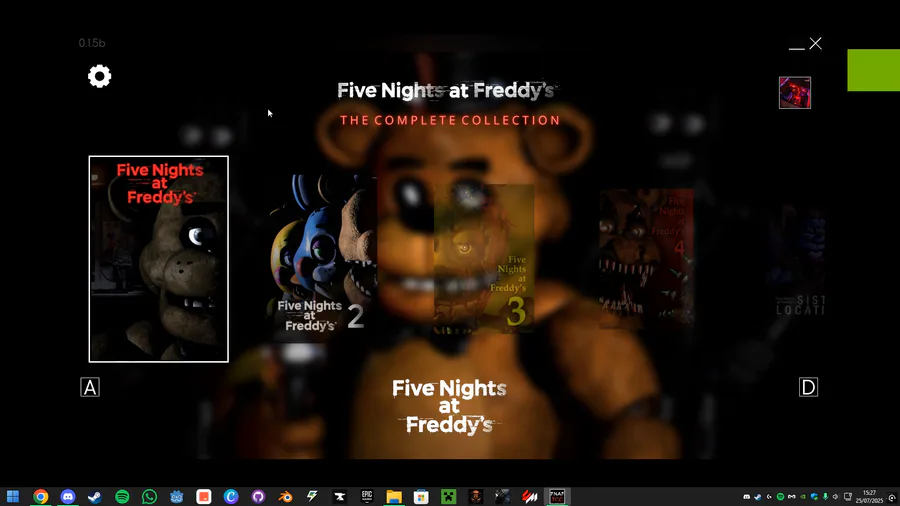Click the D key next-game button
The height and width of the screenshot is (506, 900).
pos(808,387)
